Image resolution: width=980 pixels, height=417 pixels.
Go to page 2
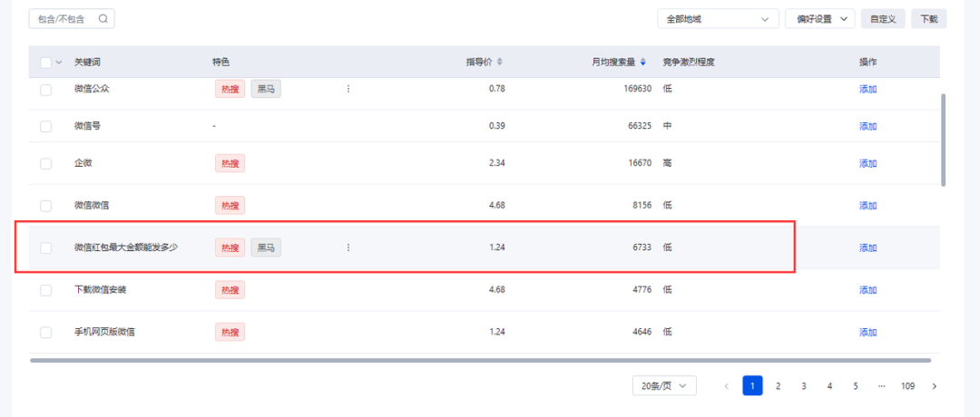pos(779,386)
